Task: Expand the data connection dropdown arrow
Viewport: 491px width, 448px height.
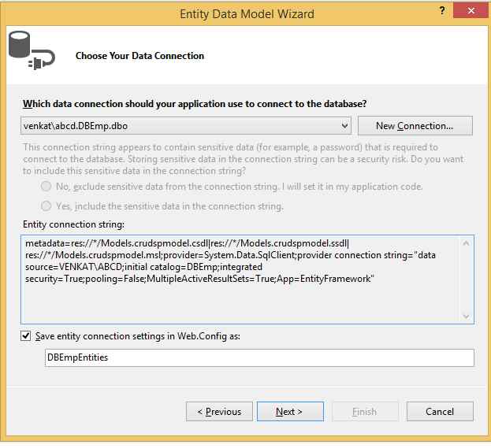Action: [x=344, y=126]
